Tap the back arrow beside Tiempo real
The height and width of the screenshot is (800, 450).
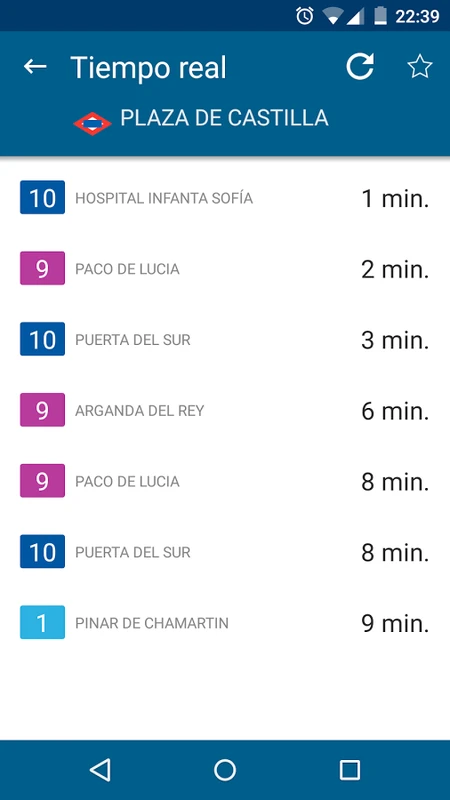[x=35, y=67]
